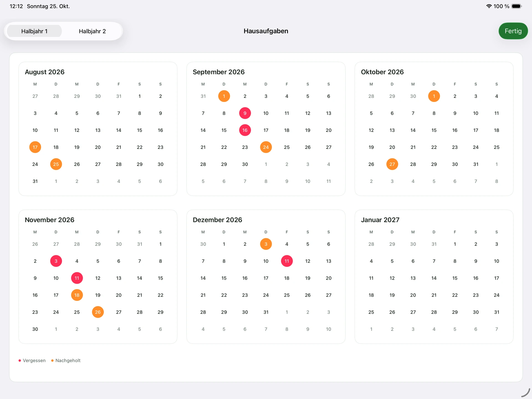Choose day 15 in Oktober 2026
532x399 pixels.
click(434, 130)
